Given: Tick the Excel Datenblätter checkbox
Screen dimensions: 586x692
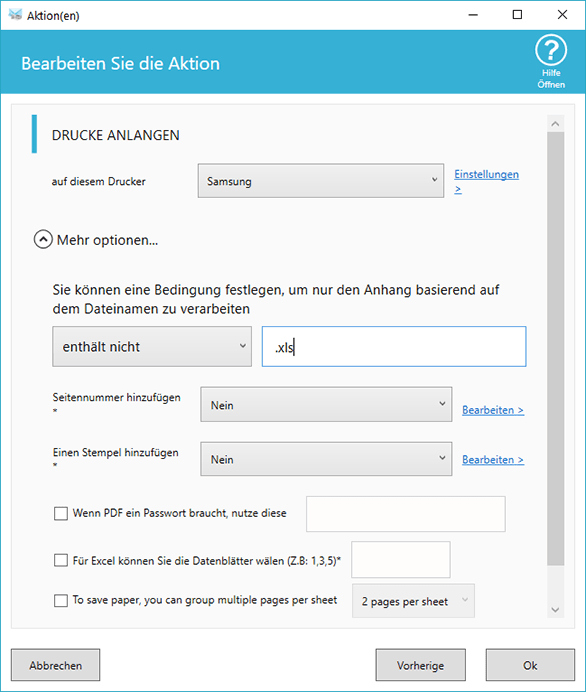Looking at the screenshot, I should pos(61,560).
